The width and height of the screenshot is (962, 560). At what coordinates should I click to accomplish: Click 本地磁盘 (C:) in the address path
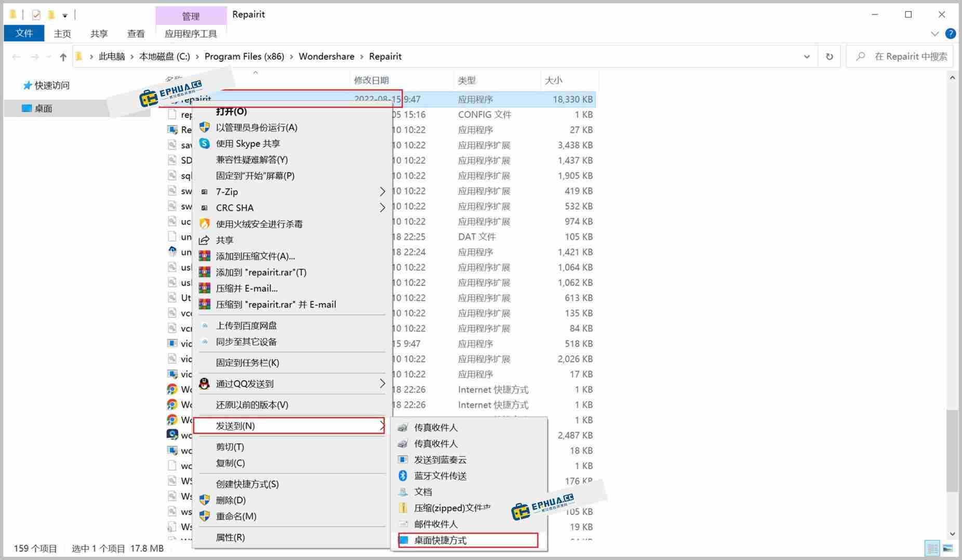tap(165, 57)
